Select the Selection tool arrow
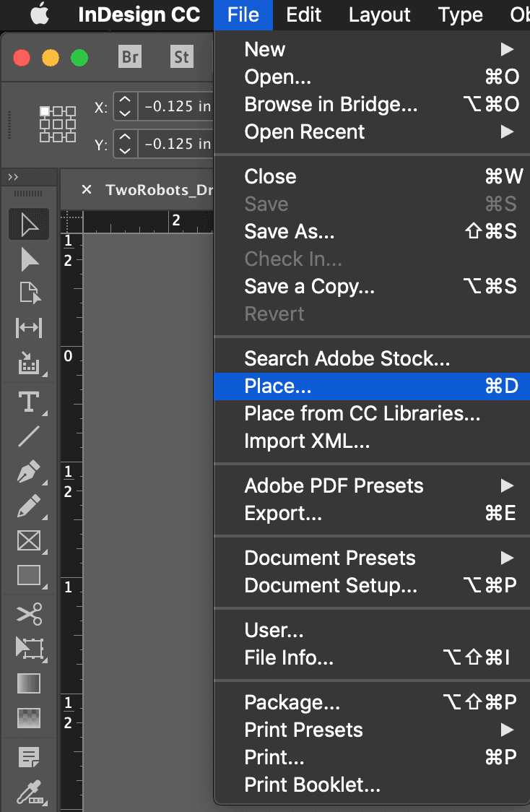530x812 pixels. [x=29, y=224]
